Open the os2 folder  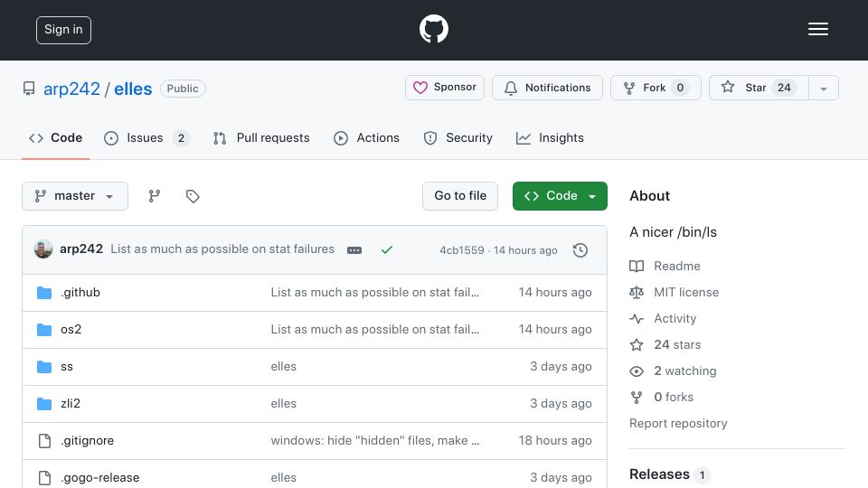(71, 329)
